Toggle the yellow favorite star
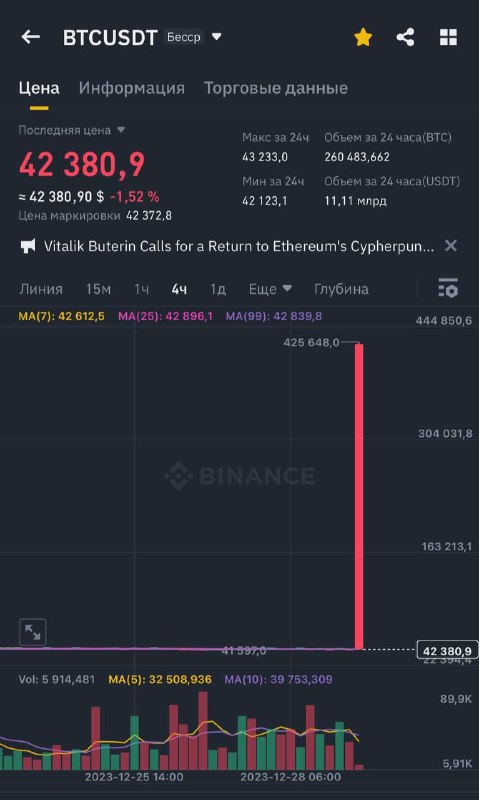Screen dimensions: 479x800 [363, 37]
